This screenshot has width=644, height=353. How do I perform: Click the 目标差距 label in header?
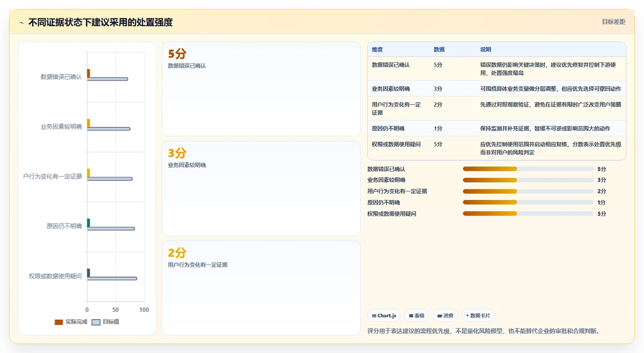point(614,22)
